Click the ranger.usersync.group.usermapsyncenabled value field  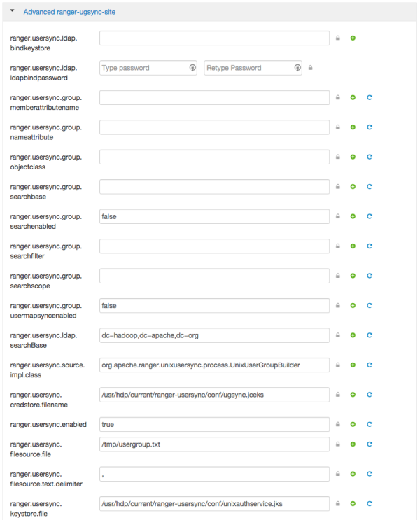click(214, 306)
